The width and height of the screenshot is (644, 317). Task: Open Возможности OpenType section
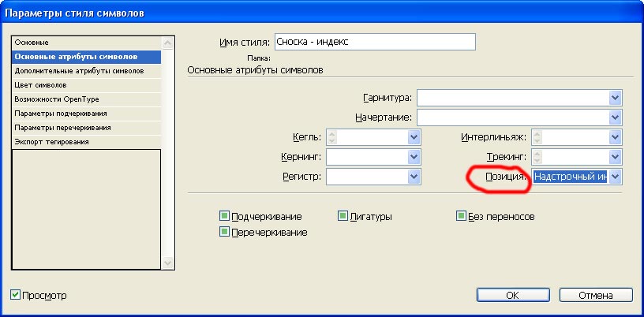coord(87,99)
